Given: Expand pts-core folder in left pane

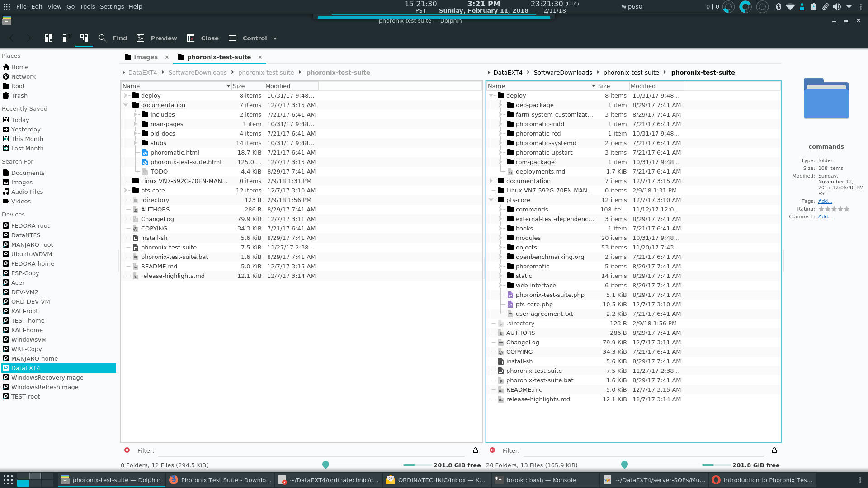Looking at the screenshot, I should click(x=126, y=190).
